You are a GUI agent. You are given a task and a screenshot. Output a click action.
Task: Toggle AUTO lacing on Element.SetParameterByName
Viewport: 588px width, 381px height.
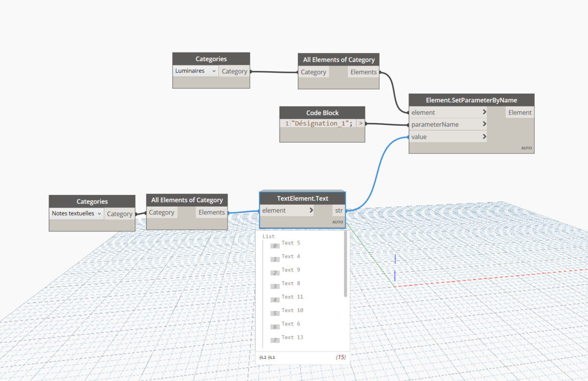(527, 149)
